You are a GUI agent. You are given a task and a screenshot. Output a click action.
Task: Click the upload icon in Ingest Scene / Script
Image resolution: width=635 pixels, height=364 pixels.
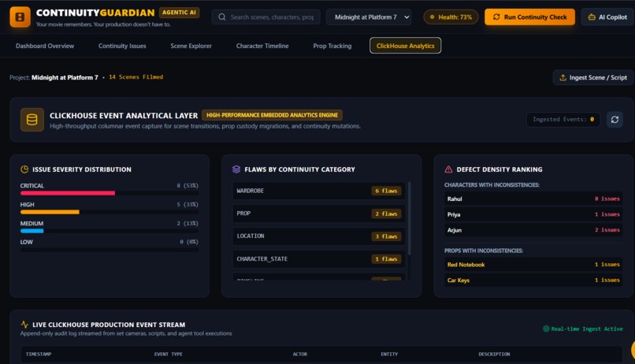pyautogui.click(x=563, y=77)
